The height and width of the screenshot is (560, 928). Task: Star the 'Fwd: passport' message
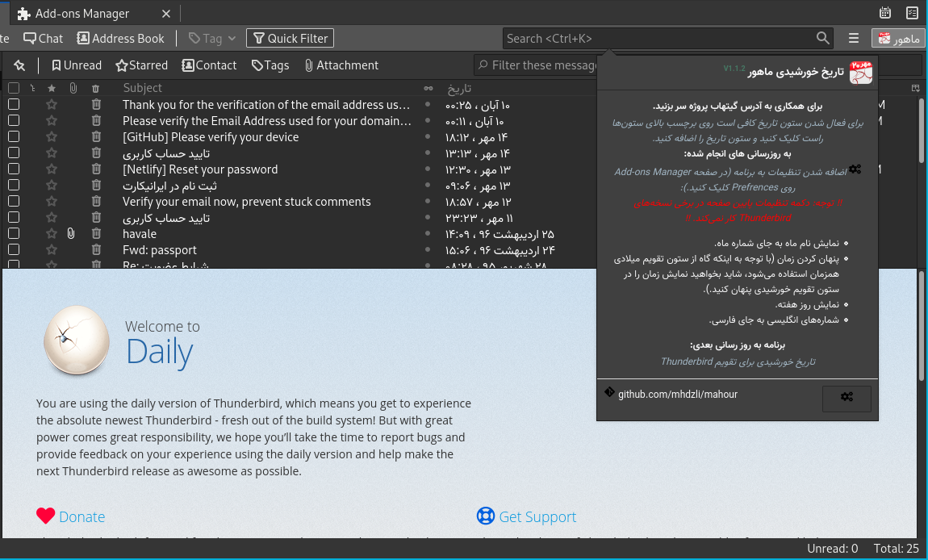coord(52,250)
